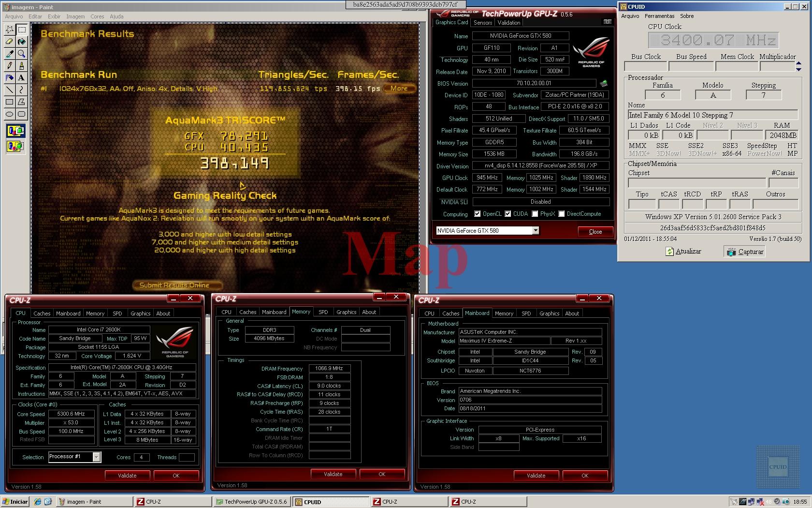Click the DRAM Frequency value 1066.9 MHz
Screen dimensions: 812x508
tap(329, 369)
